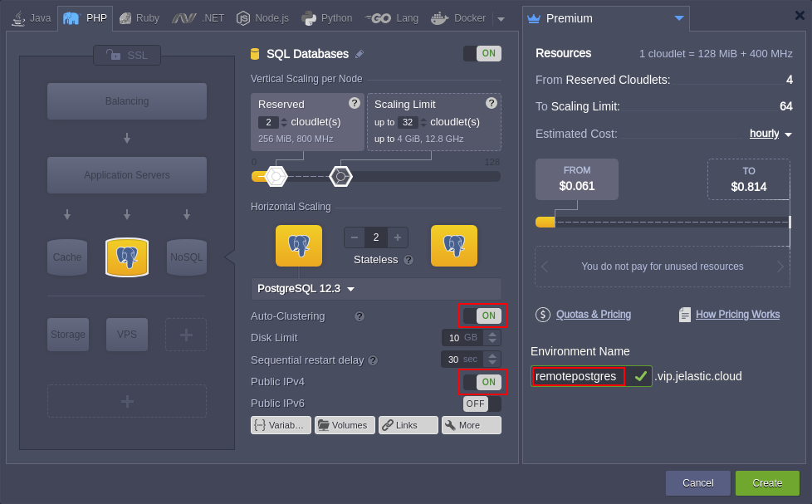Open the Links button
Viewport: 812px width, 504px height.
click(x=408, y=425)
